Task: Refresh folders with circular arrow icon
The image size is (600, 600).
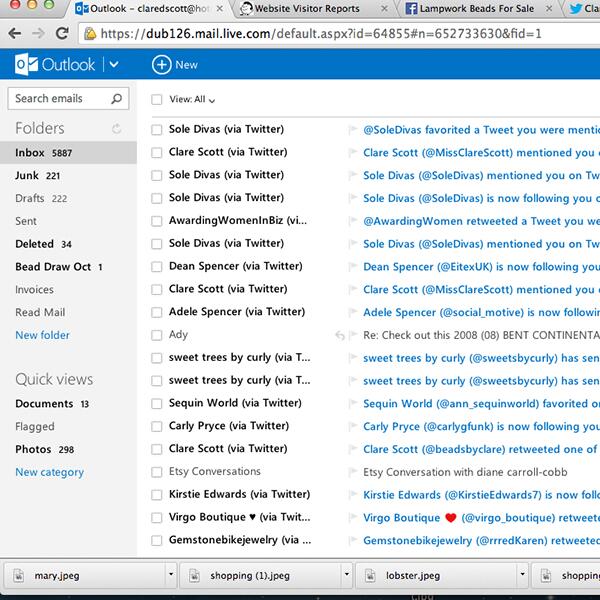Action: (117, 129)
